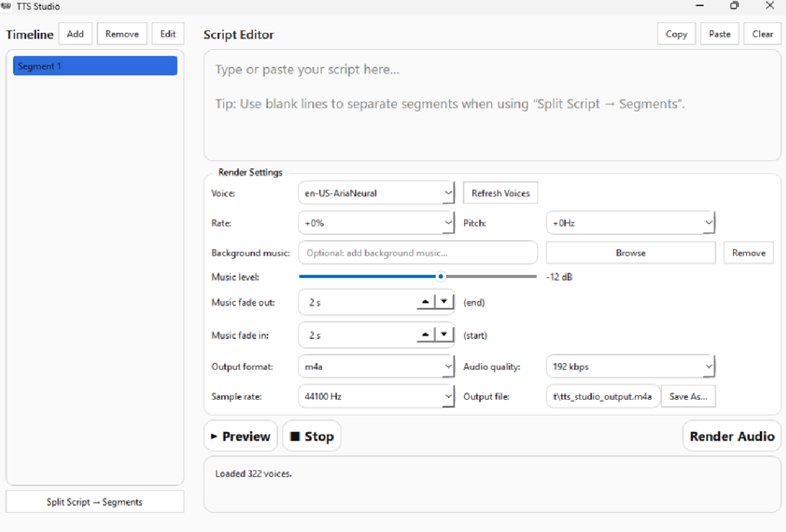Open the Audio quality dropdown
This screenshot has height=532, width=786.
tap(708, 367)
